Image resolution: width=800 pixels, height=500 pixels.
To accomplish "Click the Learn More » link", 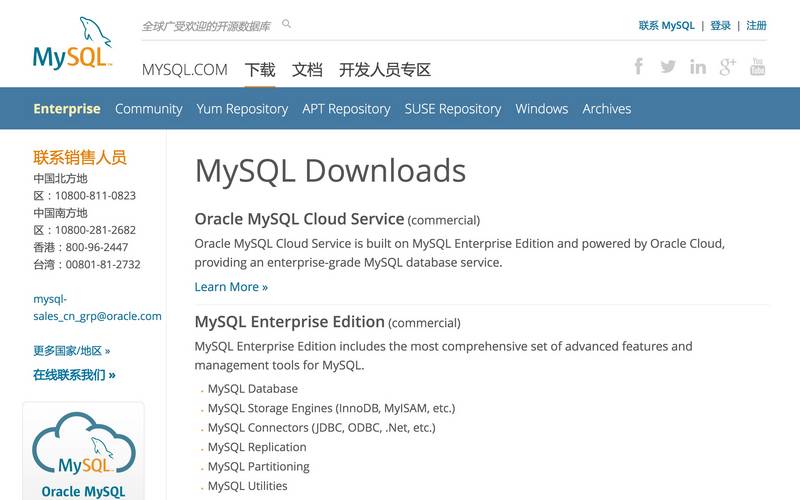I will 231,287.
